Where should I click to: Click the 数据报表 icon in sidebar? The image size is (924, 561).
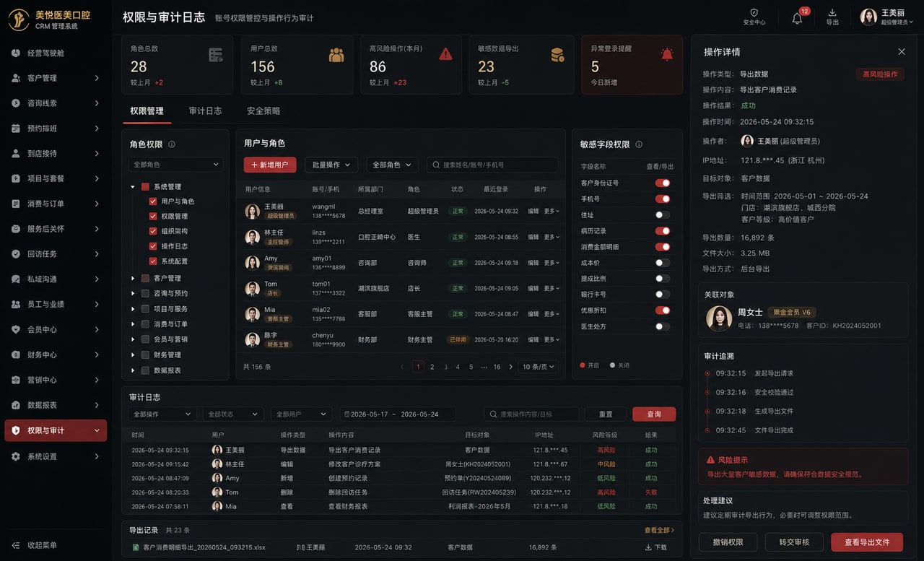(x=16, y=405)
